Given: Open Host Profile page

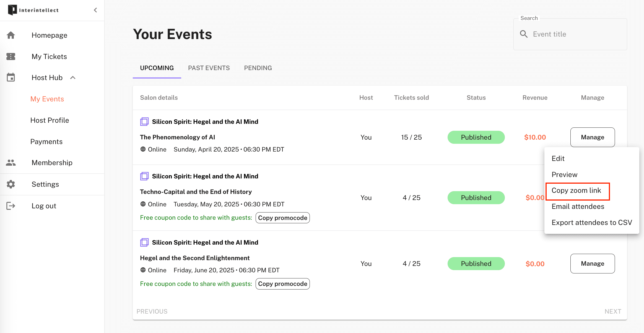Looking at the screenshot, I should click(50, 120).
